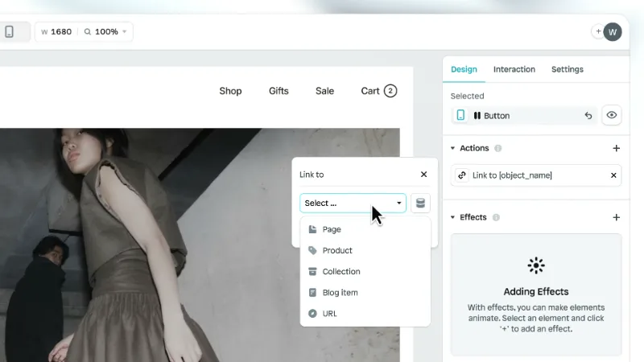This screenshot has height=362, width=644.
Task: Open the Select link type dropdown
Action: (x=353, y=204)
